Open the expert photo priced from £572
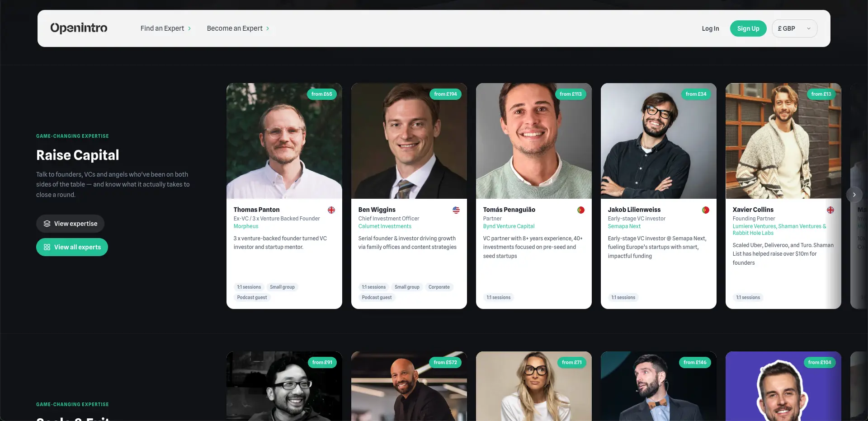 pos(409,386)
